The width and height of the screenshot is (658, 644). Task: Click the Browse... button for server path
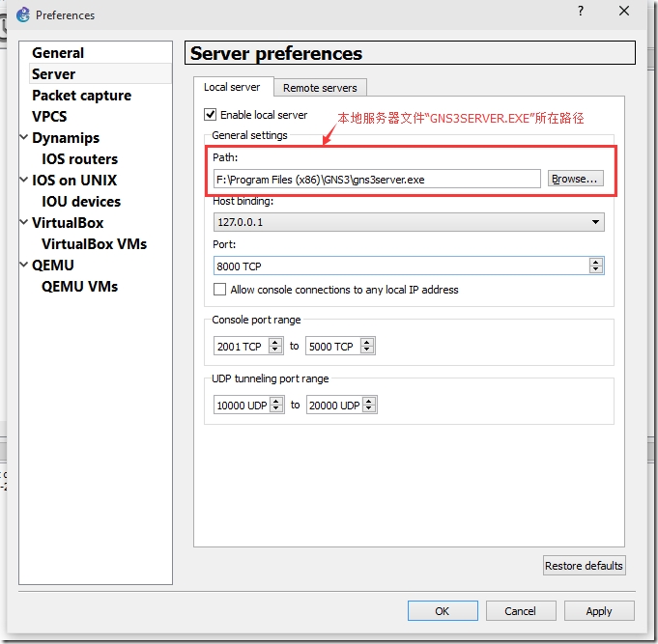coord(575,179)
